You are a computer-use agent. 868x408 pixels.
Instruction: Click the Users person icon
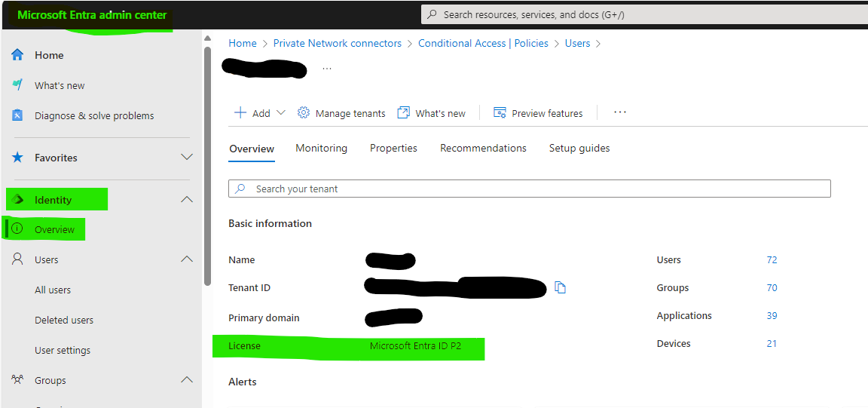(18, 259)
